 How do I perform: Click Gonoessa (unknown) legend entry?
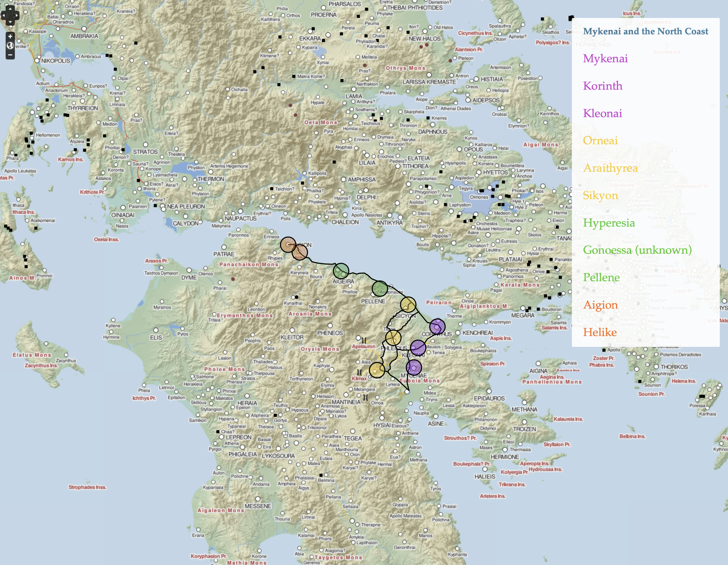637,250
